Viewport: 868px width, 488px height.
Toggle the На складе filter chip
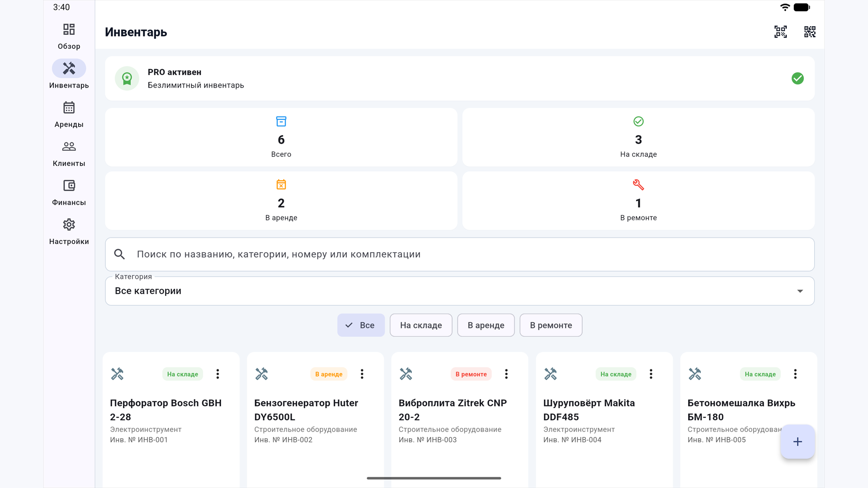421,325
